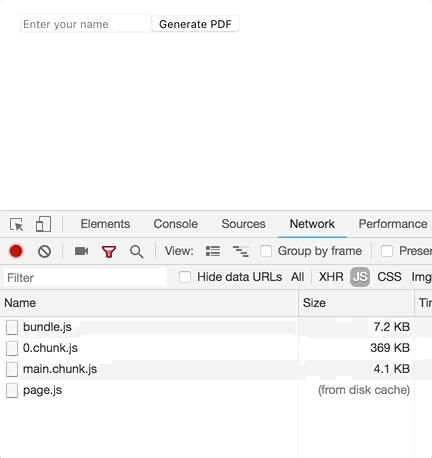432x458 pixels.
Task: Show All request types
Action: click(297, 277)
